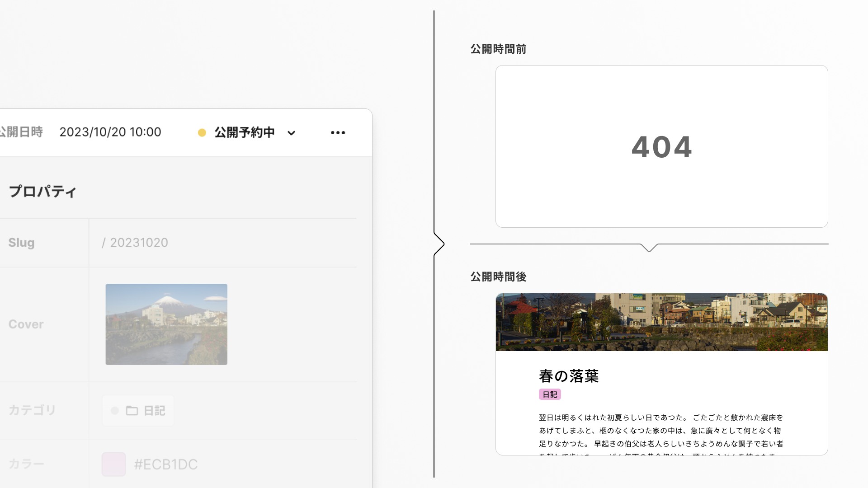868x488 pixels.
Task: Click the プロパティ section heading
Action: tap(42, 191)
